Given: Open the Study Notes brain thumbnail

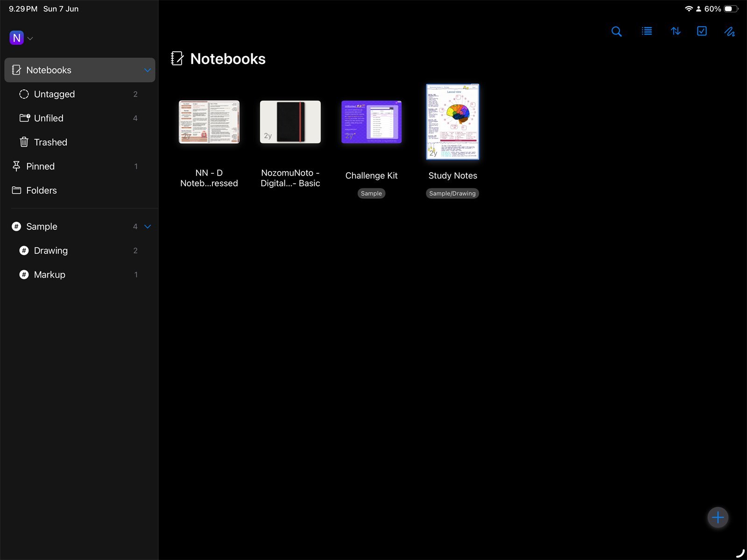Looking at the screenshot, I should coord(453,122).
